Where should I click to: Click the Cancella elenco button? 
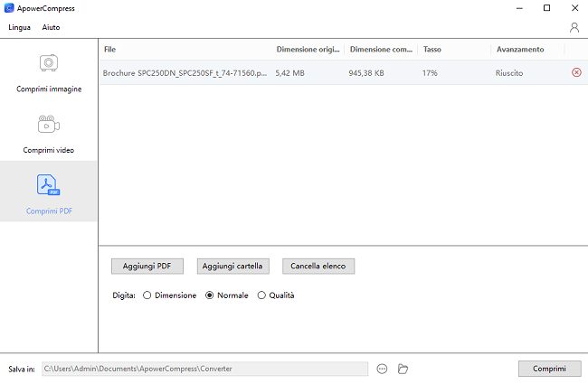point(318,266)
